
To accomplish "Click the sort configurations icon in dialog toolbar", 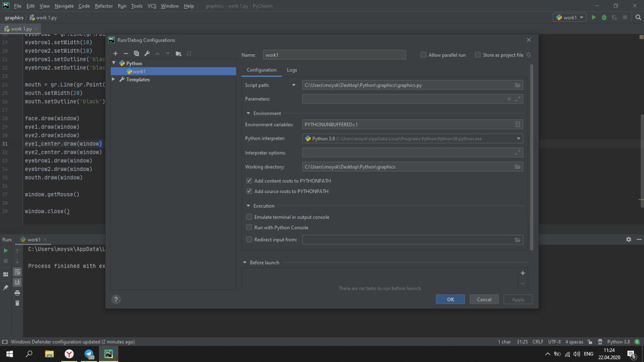I will [x=189, y=53].
